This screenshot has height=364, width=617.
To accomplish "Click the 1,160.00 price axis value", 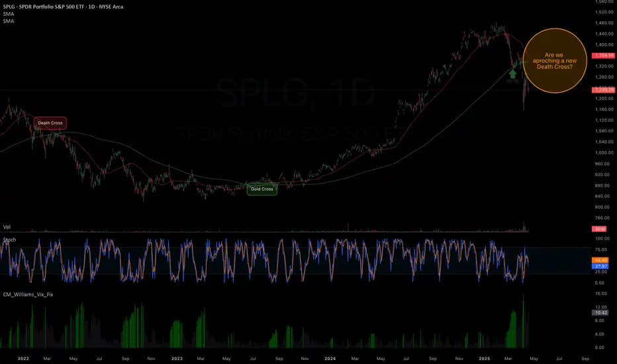I will pos(604,109).
